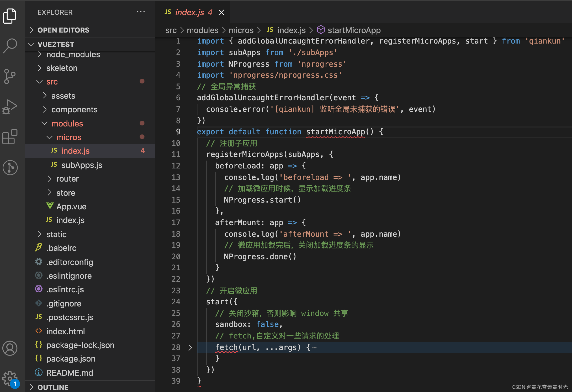This screenshot has height=392, width=572.
Task: Click startMicroApp breadcrumb symbol
Action: [x=354, y=30]
